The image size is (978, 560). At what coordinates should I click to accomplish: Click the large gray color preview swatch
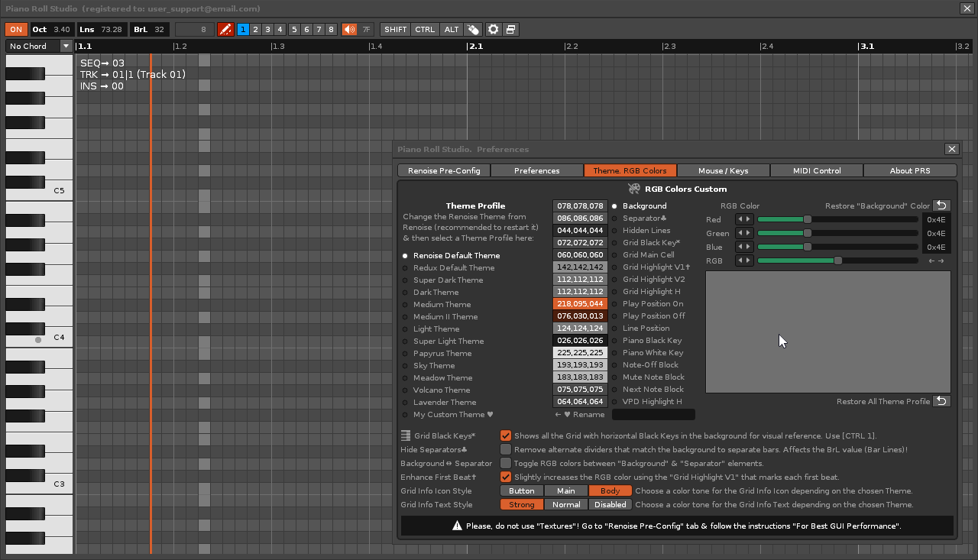[x=827, y=332]
